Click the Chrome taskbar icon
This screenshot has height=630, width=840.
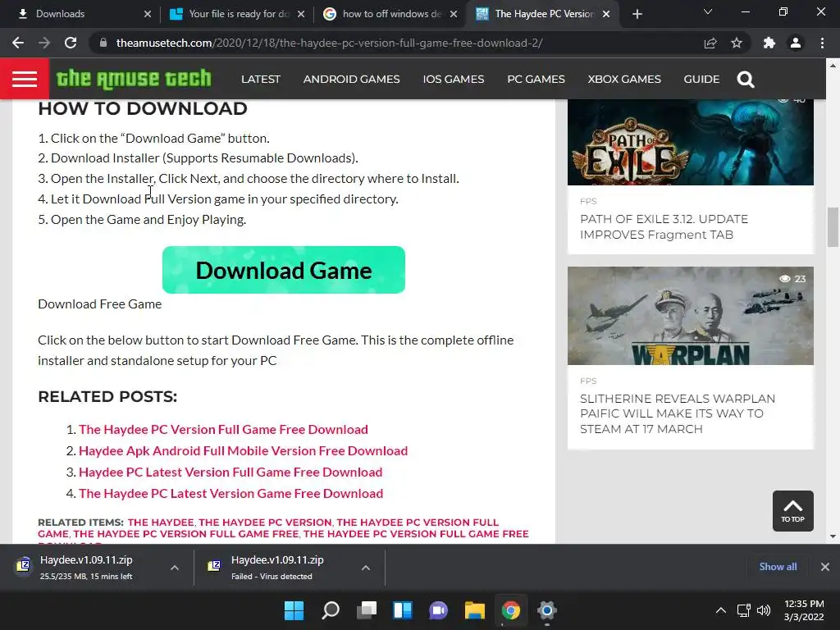click(511, 610)
